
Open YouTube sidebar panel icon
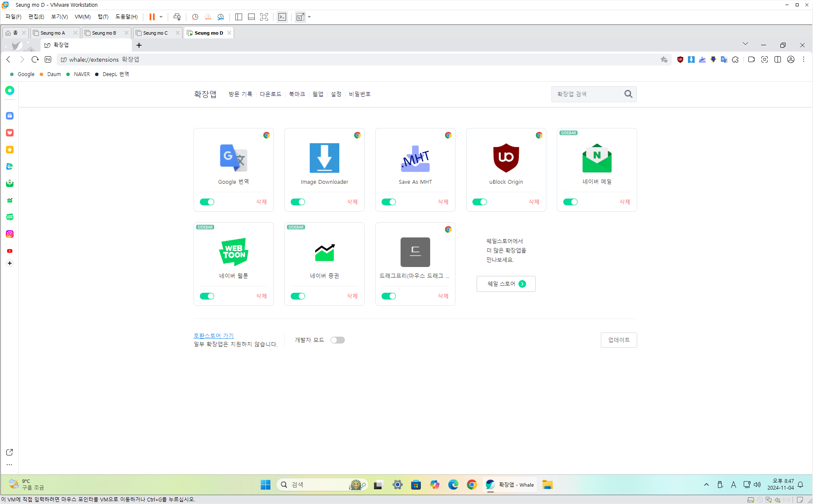click(x=10, y=251)
